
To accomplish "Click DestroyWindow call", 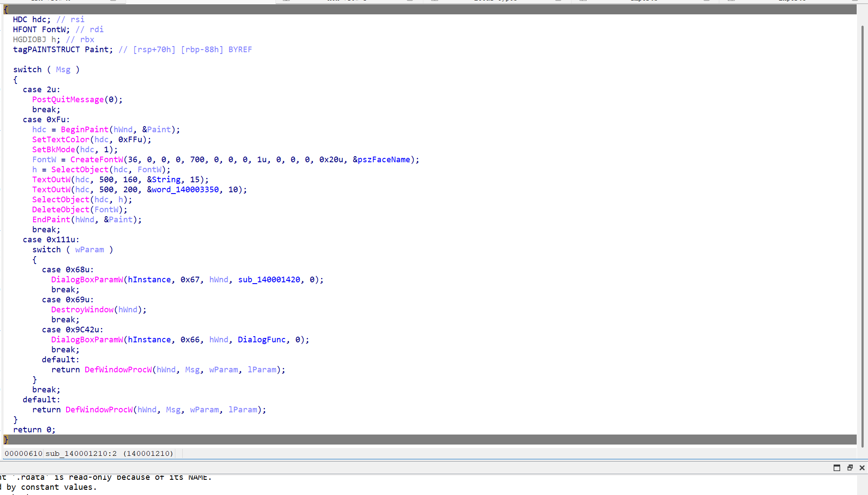I will [x=82, y=310].
